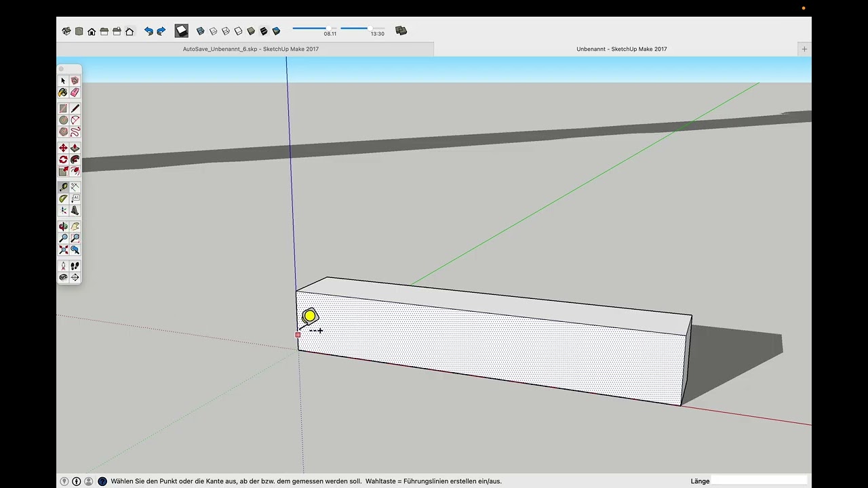The height and width of the screenshot is (488, 868).
Task: Click the Tape Measure tool in toolbar
Action: pyautogui.click(x=63, y=187)
